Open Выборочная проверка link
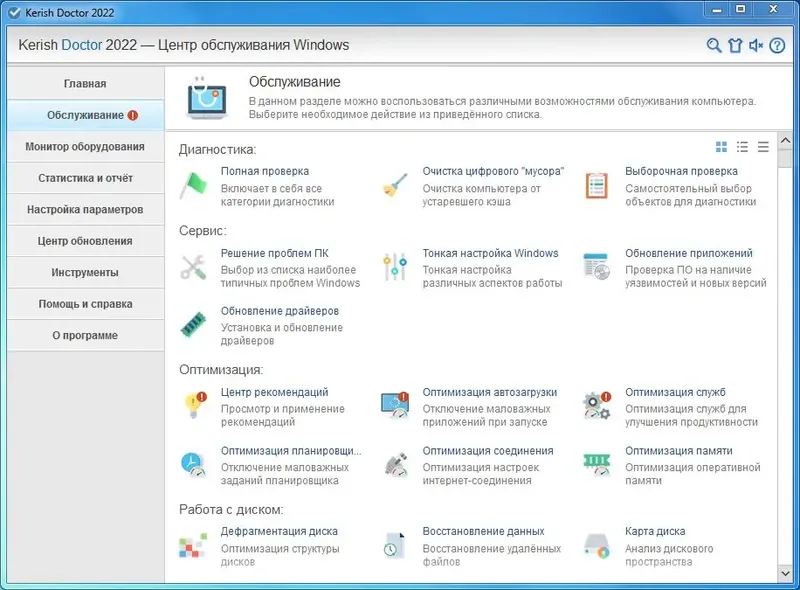This screenshot has width=800, height=590. click(681, 171)
